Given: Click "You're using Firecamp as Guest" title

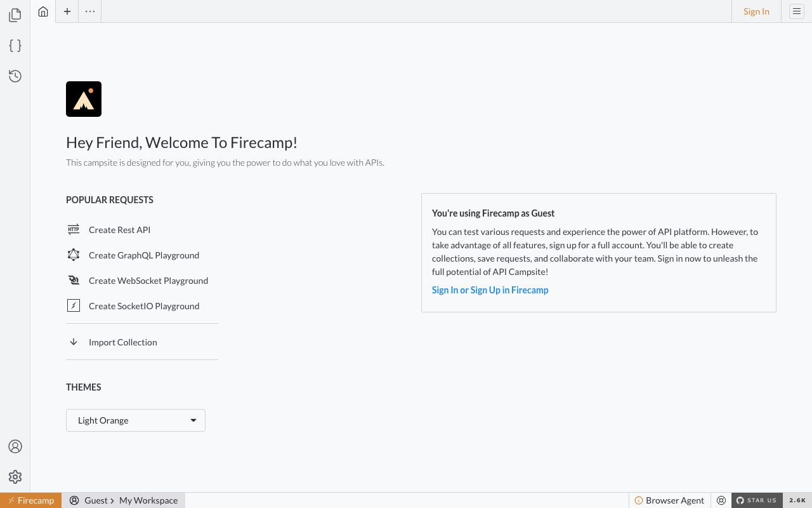Looking at the screenshot, I should (x=494, y=213).
